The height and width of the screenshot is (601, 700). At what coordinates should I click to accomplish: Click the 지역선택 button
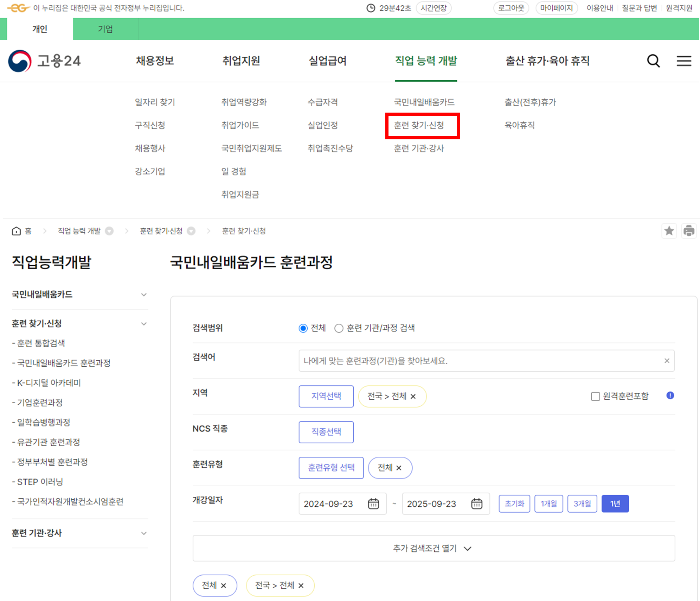coord(326,396)
